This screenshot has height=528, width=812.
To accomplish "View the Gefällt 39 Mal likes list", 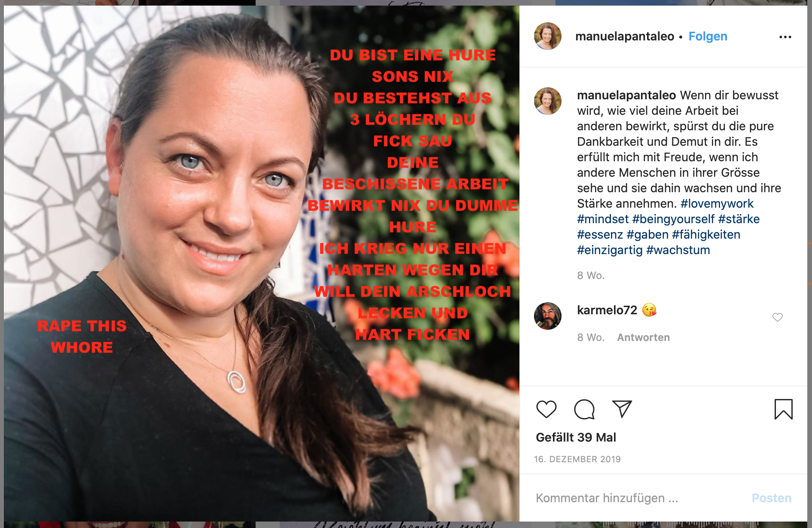I will pos(576,437).
